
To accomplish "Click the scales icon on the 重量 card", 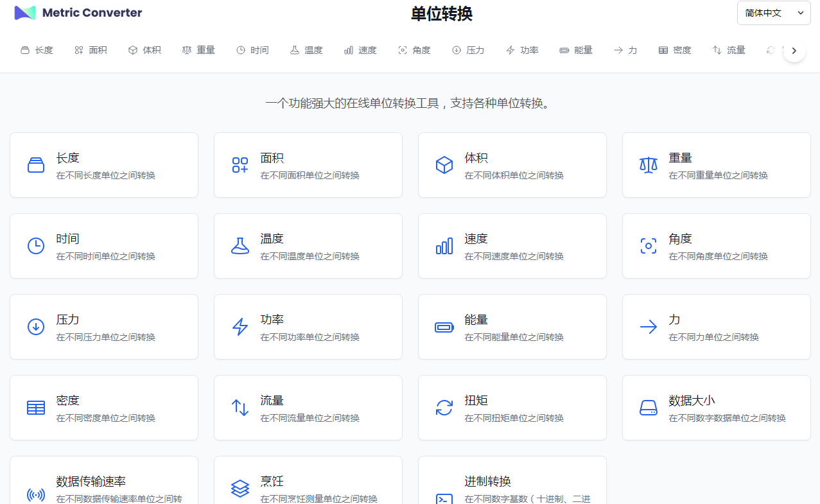I will point(648,165).
